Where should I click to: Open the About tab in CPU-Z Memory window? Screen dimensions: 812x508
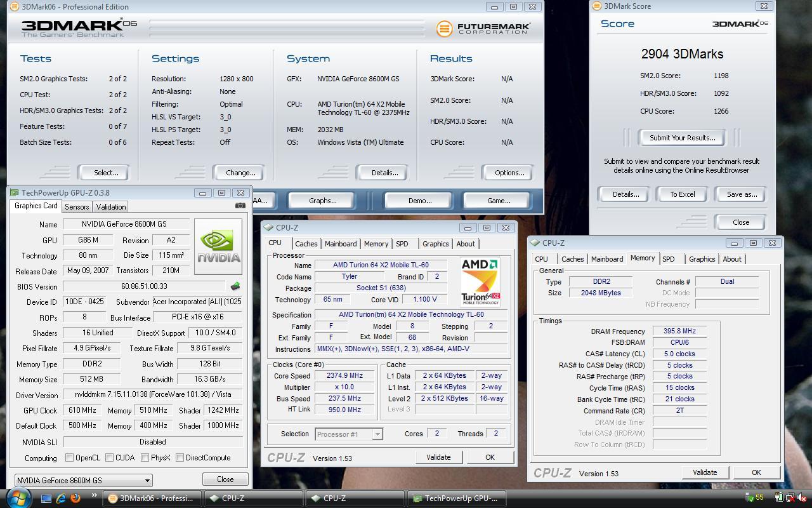732,259
